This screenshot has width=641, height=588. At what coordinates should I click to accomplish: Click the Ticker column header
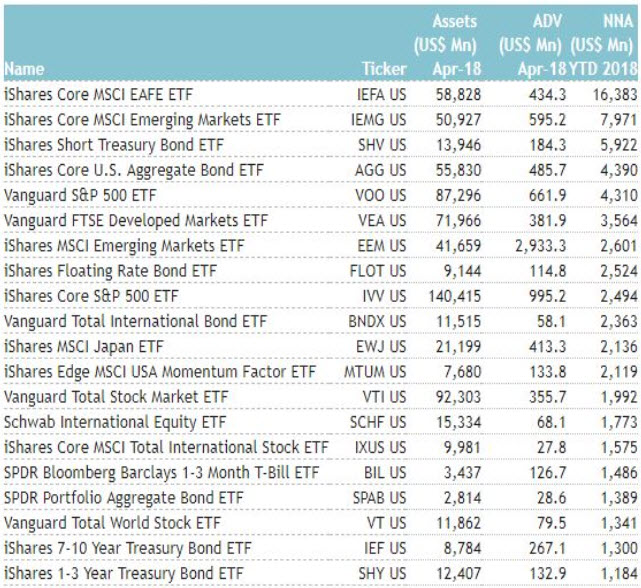pos(384,69)
